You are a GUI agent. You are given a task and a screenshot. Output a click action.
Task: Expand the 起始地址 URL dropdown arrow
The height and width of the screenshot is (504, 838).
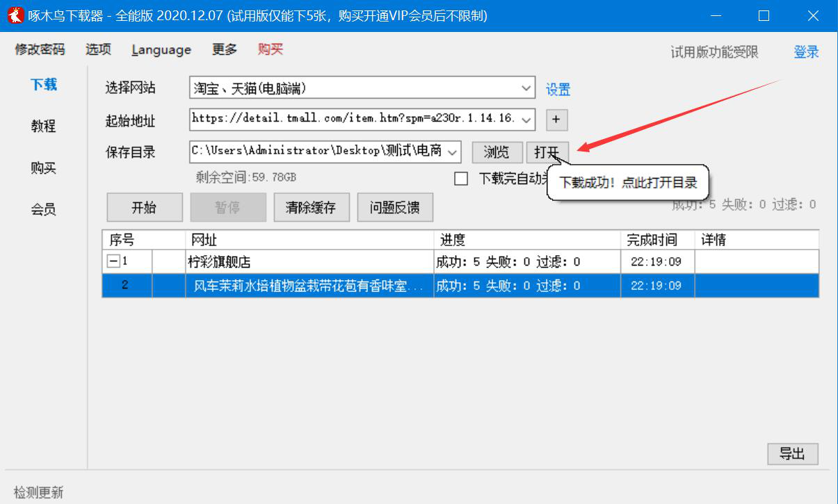pyautogui.click(x=526, y=119)
